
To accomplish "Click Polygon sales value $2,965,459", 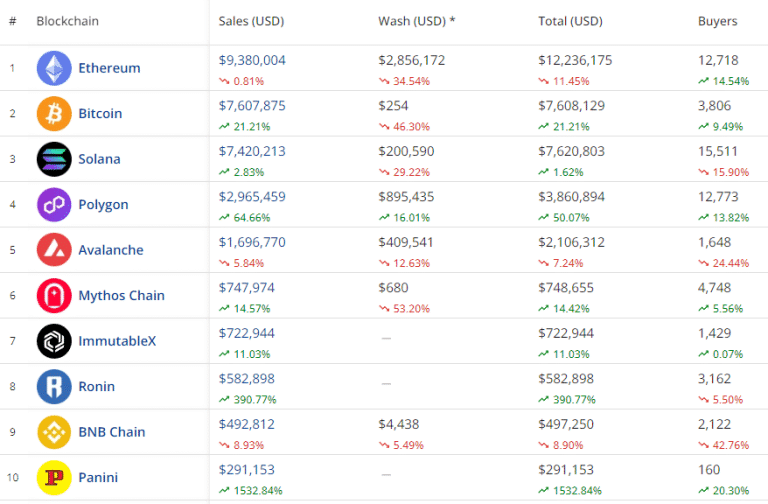I will (252, 197).
